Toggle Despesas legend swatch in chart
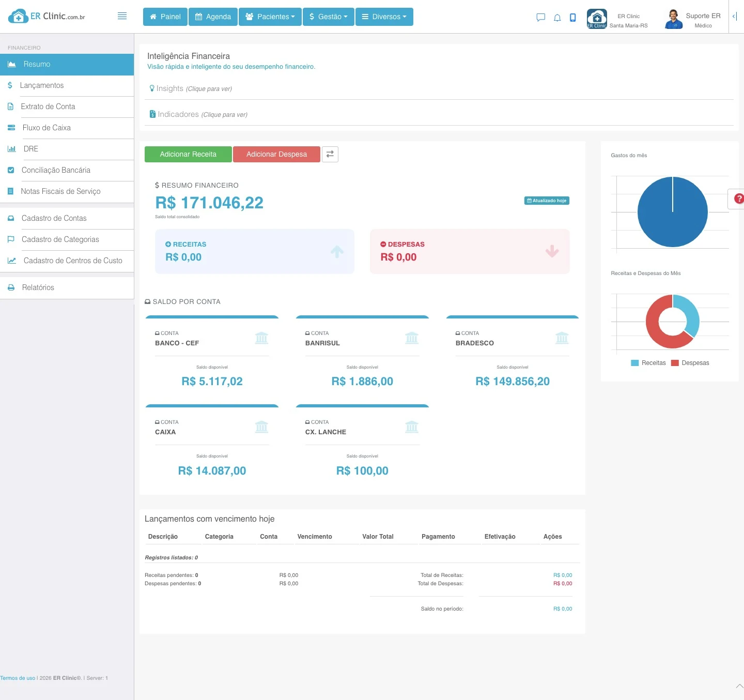Image resolution: width=744 pixels, height=700 pixels. 675,363
